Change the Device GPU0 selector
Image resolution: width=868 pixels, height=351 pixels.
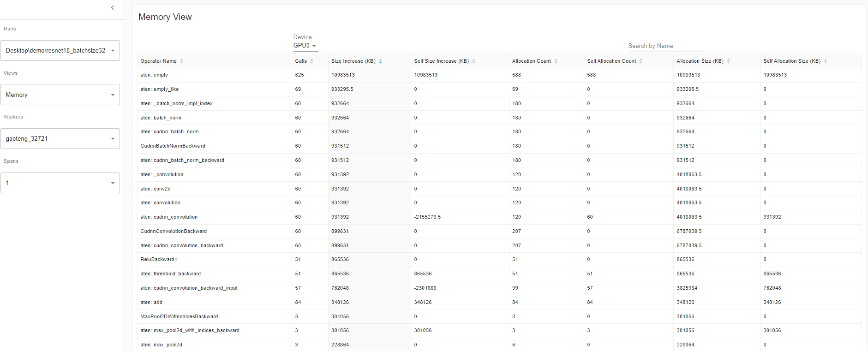click(x=305, y=46)
